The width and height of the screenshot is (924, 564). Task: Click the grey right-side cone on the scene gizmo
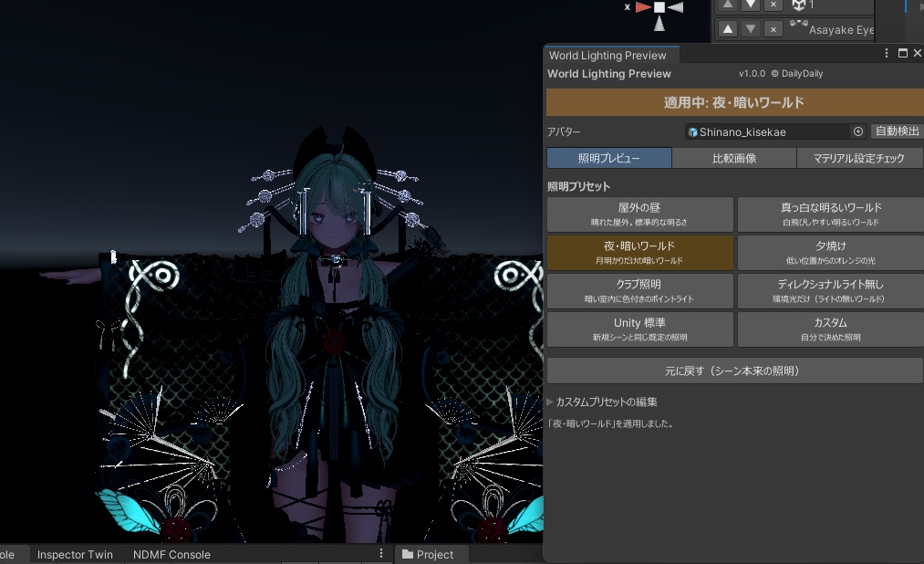tap(675, 7)
